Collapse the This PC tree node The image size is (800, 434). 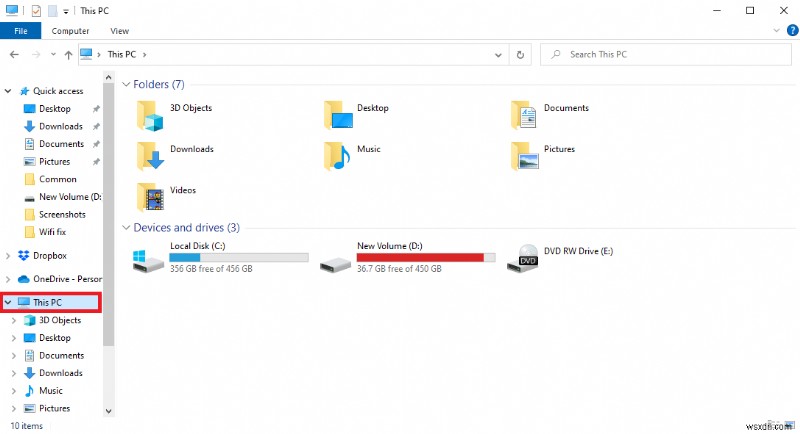(x=8, y=302)
